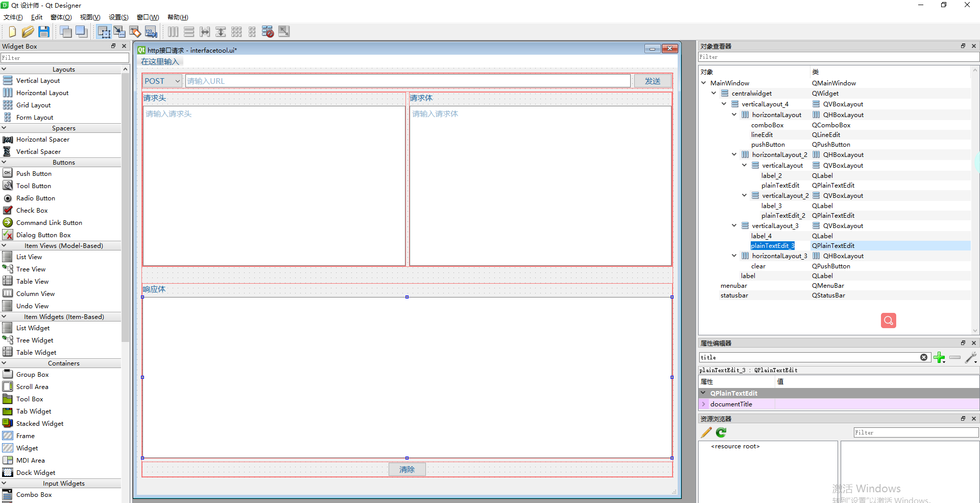Open the POST method combo box
This screenshot has height=503, width=980.
click(x=162, y=81)
